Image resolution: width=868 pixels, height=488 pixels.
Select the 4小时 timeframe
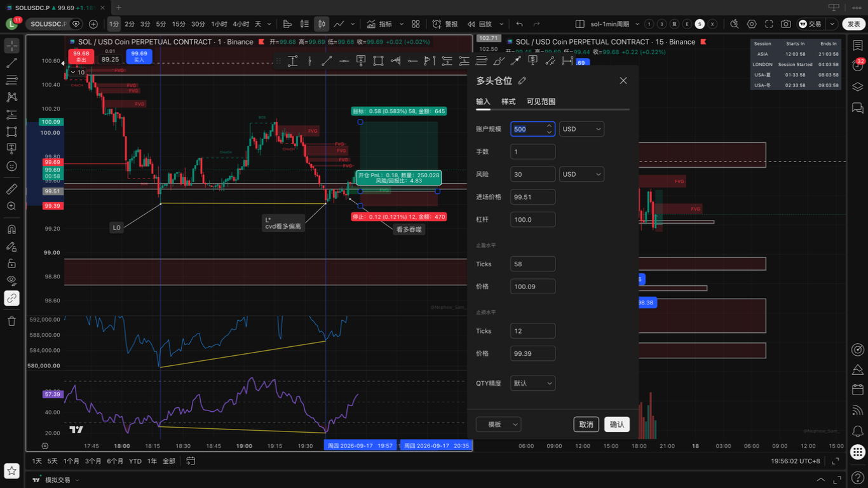(x=241, y=24)
